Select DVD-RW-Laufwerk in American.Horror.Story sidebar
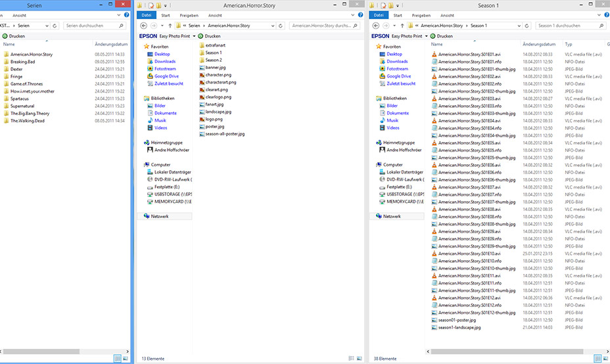 [170, 179]
